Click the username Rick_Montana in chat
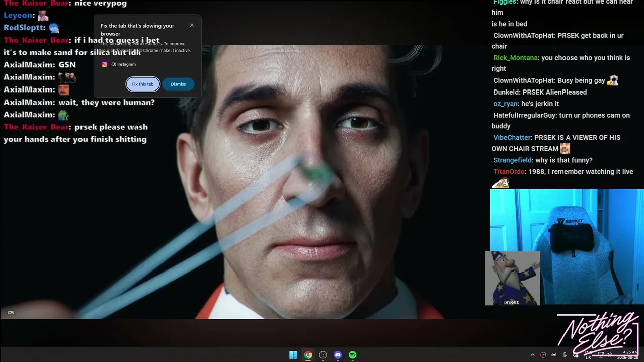This screenshot has height=362, width=644. coord(516,58)
